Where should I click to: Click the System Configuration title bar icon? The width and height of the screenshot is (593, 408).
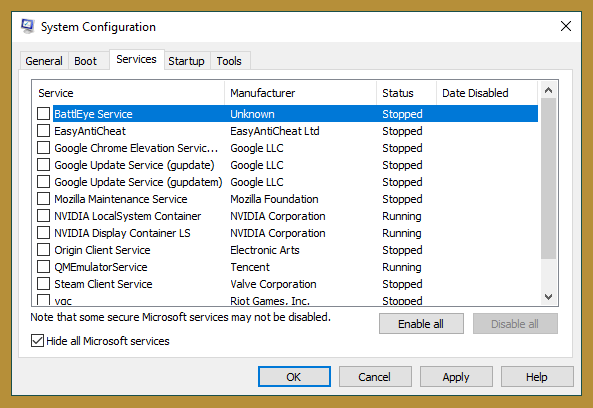click(27, 26)
